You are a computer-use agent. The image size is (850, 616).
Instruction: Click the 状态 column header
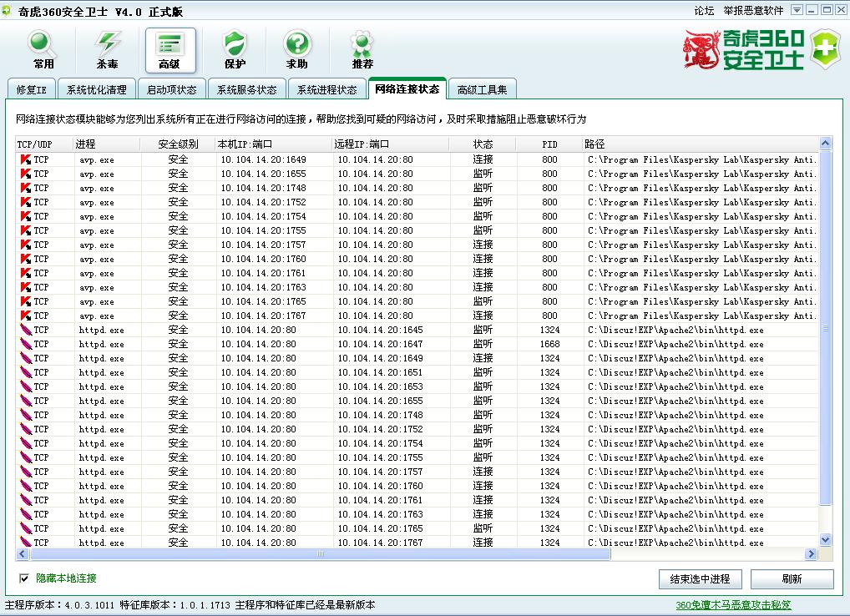(483, 143)
